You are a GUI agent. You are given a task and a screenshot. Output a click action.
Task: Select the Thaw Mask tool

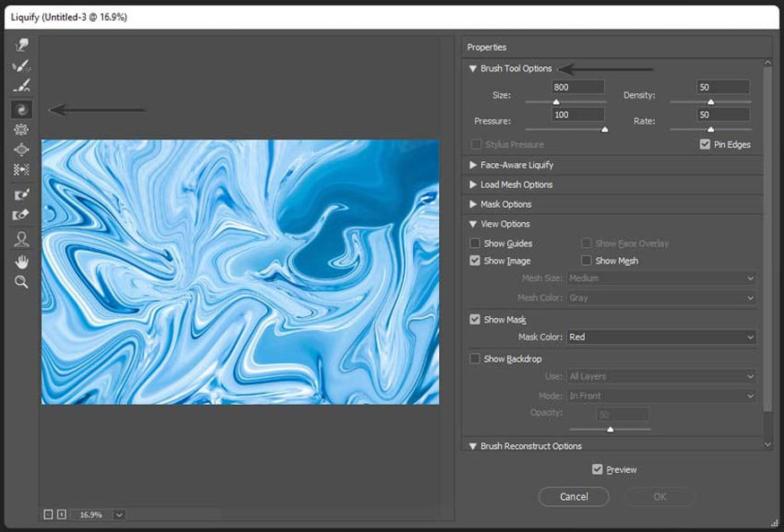[x=22, y=215]
